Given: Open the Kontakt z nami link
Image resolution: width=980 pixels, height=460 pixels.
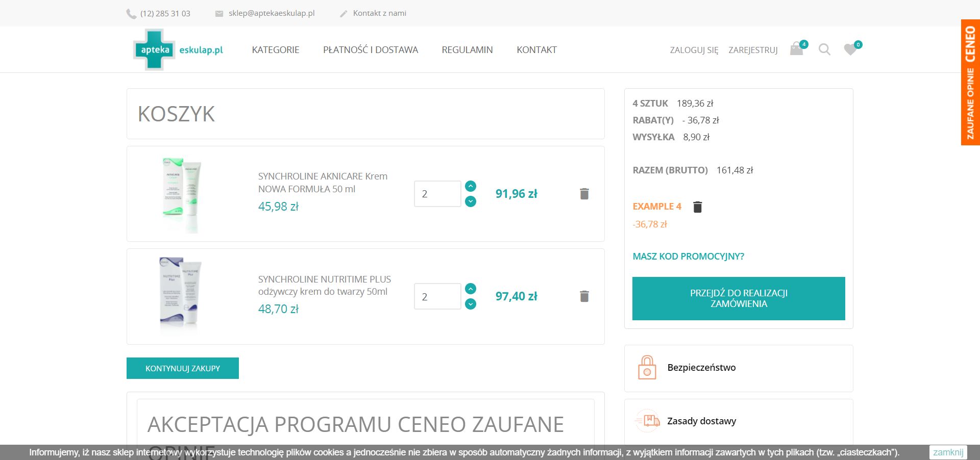Looking at the screenshot, I should [380, 13].
